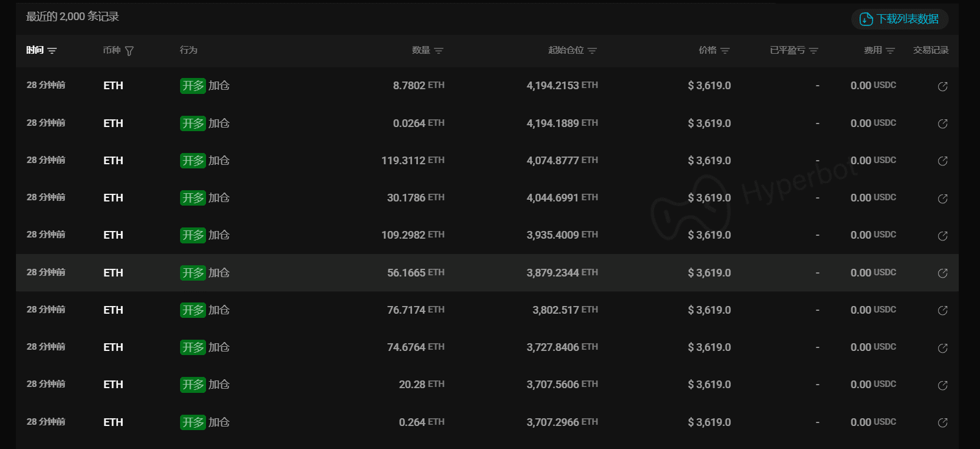The width and height of the screenshot is (980, 449).
Task: Sort by realized profit/loss column
Action: click(x=814, y=51)
